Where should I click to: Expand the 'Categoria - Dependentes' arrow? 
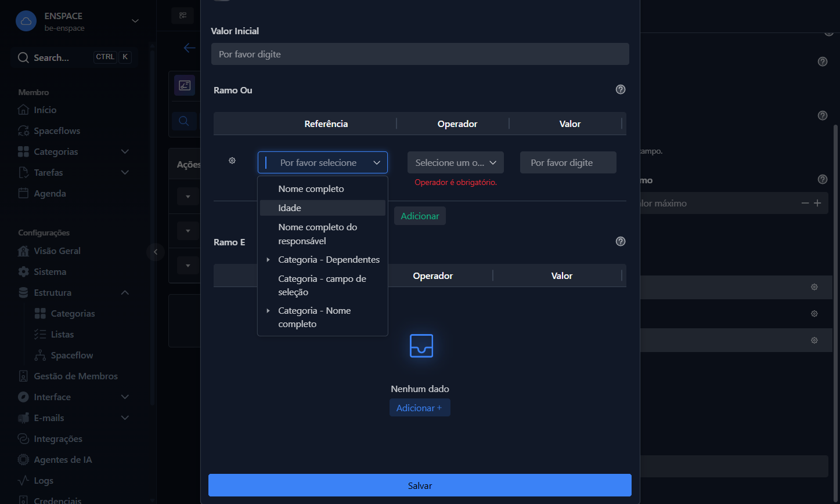click(268, 260)
